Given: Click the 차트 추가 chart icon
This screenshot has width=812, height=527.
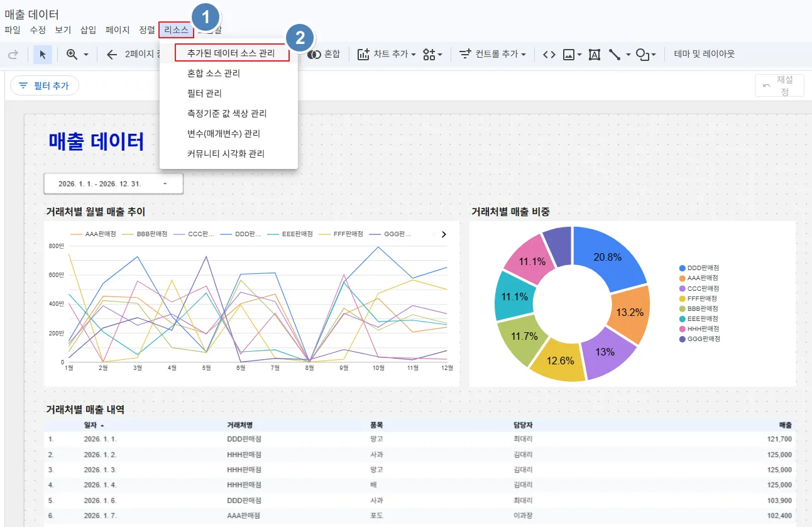Looking at the screenshot, I should [x=363, y=55].
